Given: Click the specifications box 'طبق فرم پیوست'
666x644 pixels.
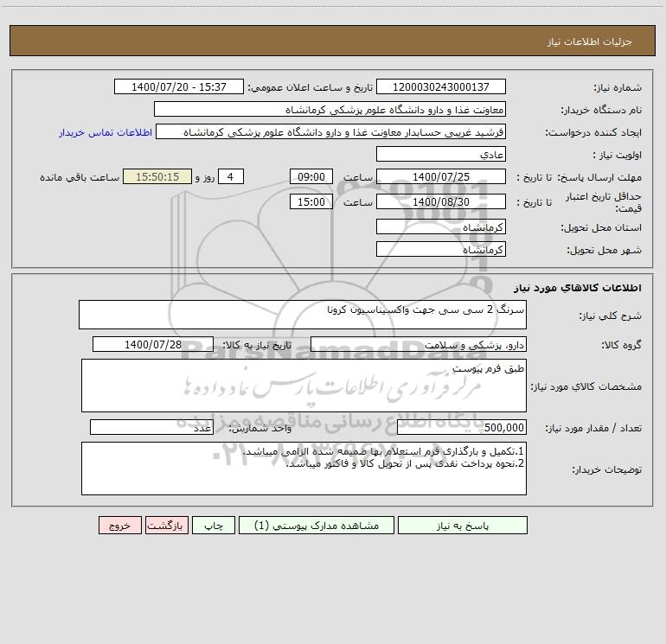Looking at the screenshot, I should click(x=304, y=386).
